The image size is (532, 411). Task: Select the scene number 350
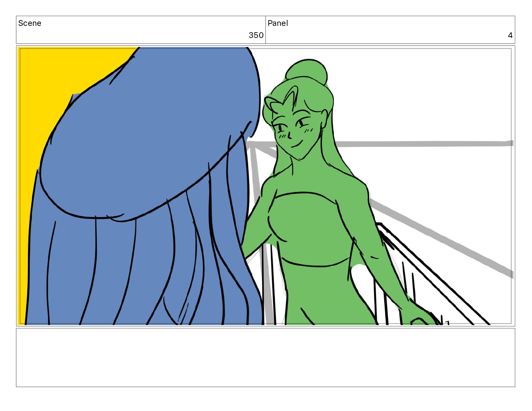[x=256, y=35]
